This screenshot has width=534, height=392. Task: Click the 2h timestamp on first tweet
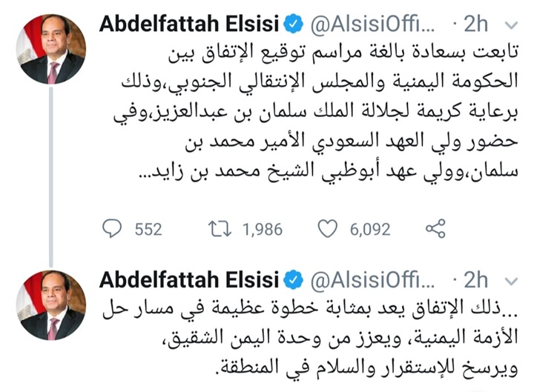pyautogui.click(x=475, y=24)
